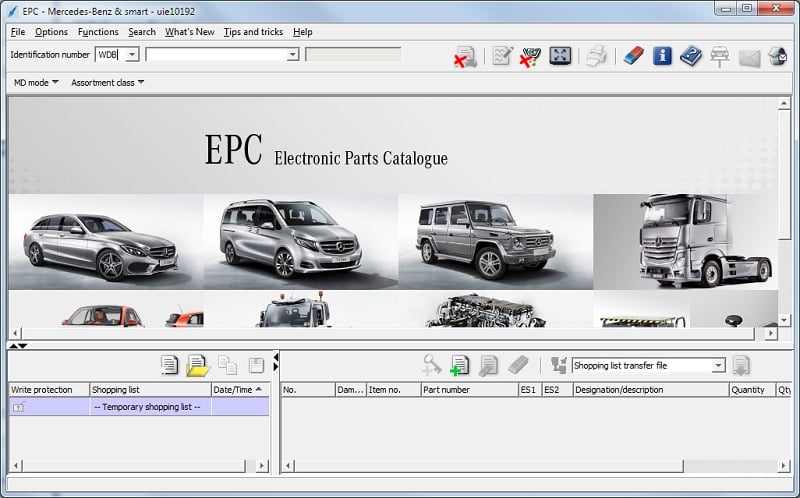800x498 pixels.
Task: Click the envelope mail icon
Action: pyautogui.click(x=749, y=57)
